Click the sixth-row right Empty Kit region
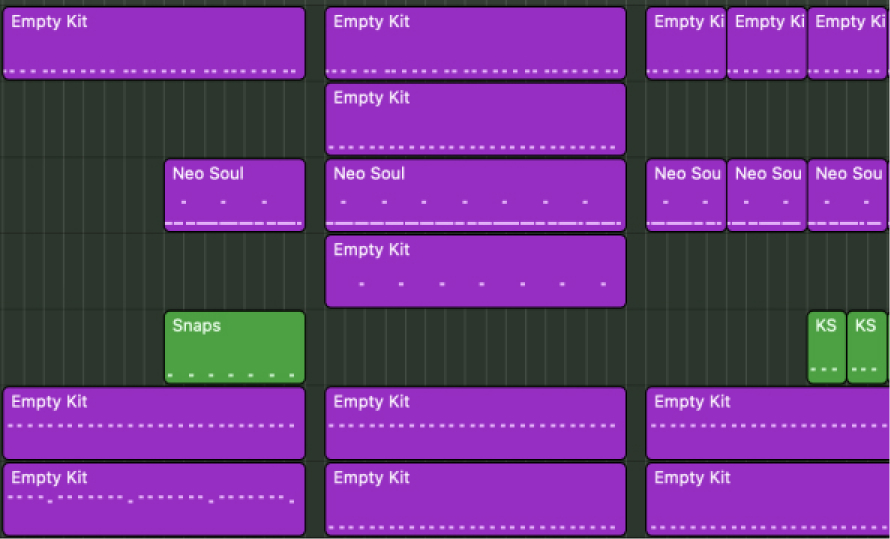This screenshot has height=539, width=890. pyautogui.click(x=768, y=423)
